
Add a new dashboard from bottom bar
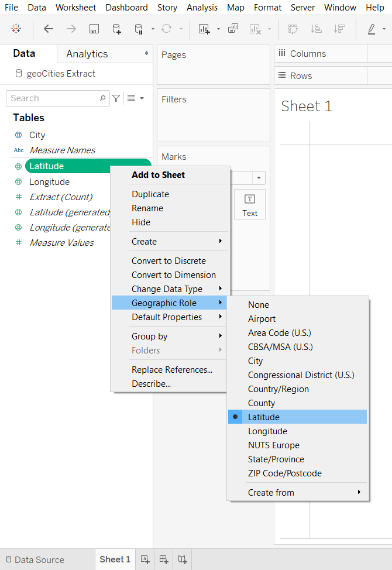(x=164, y=559)
